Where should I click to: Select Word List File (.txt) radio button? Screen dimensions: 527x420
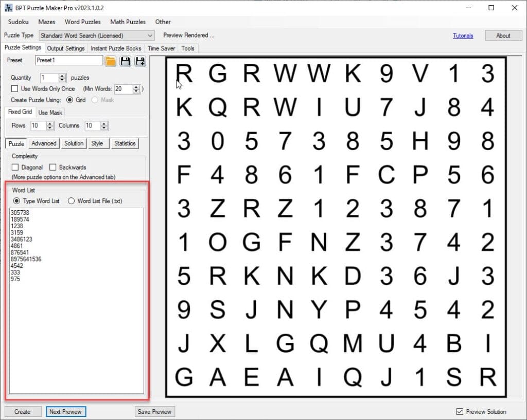71,201
